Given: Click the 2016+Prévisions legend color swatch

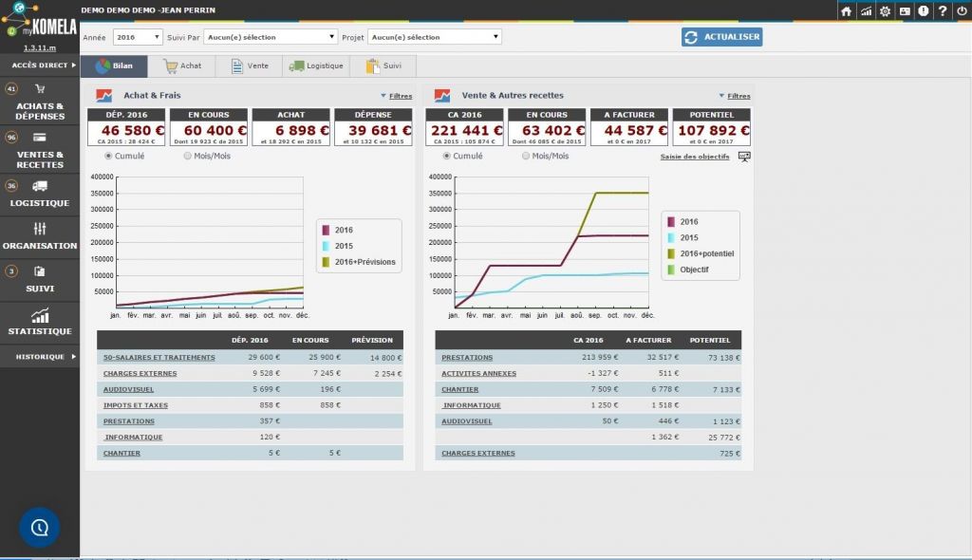Looking at the screenshot, I should (326, 262).
